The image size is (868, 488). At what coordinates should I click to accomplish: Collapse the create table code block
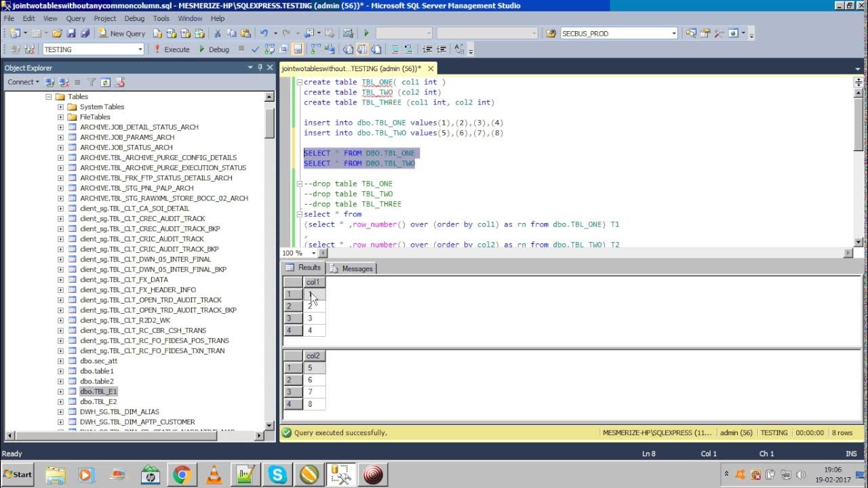click(299, 82)
